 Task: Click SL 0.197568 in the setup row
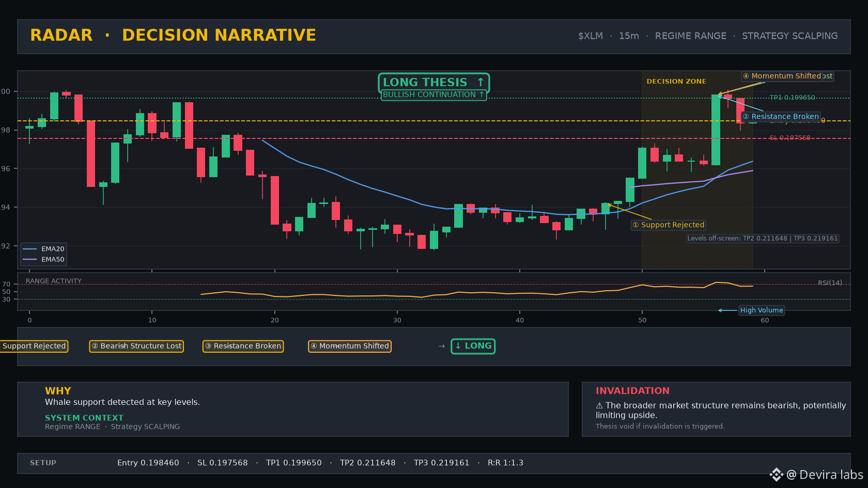click(223, 463)
